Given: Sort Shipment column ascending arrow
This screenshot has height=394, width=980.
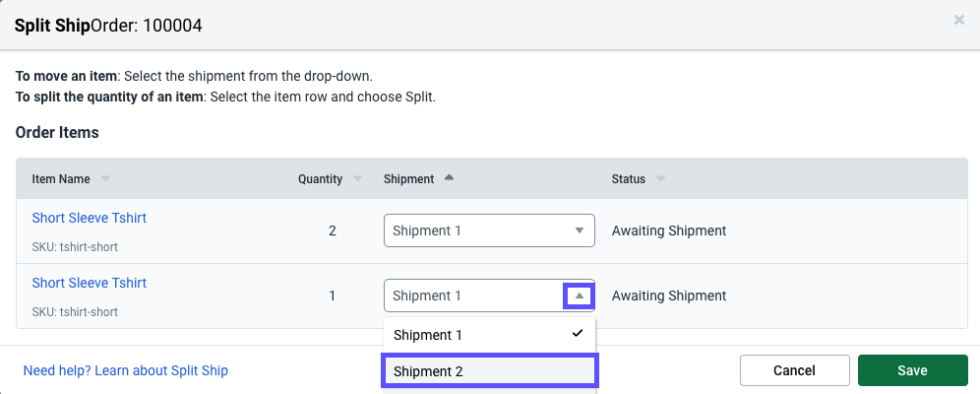Looking at the screenshot, I should [449, 177].
